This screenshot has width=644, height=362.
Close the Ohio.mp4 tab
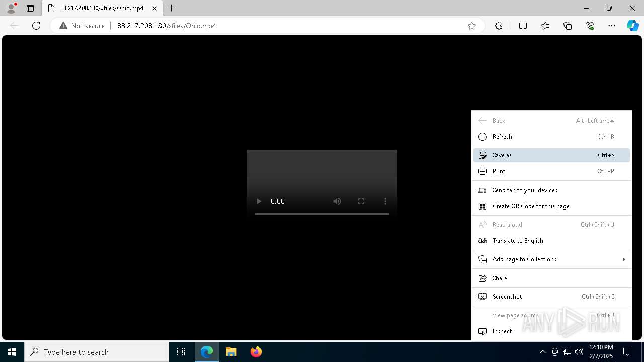click(154, 8)
